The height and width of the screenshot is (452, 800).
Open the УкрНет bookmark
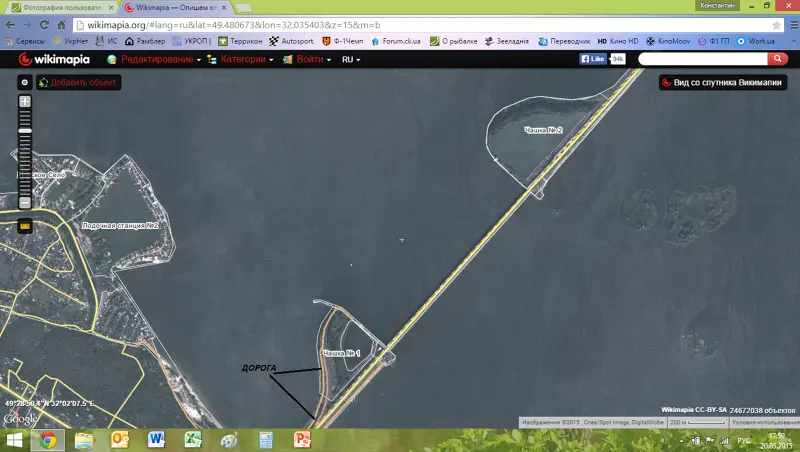pos(71,41)
